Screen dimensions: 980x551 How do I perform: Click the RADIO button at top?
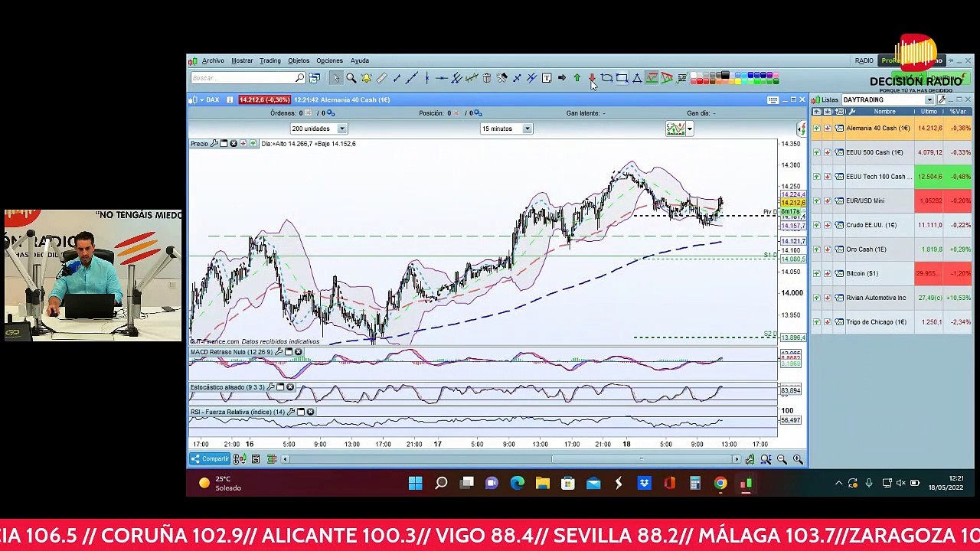coord(864,60)
